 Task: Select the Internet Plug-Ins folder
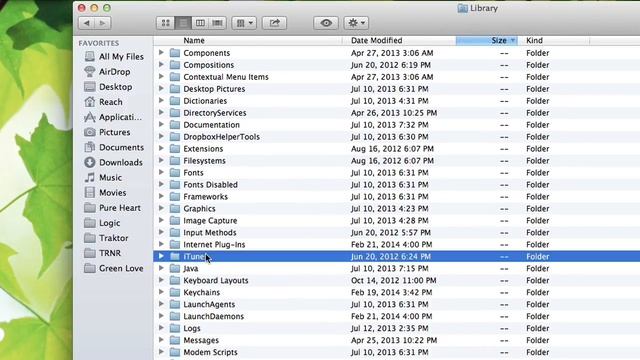[214, 244]
